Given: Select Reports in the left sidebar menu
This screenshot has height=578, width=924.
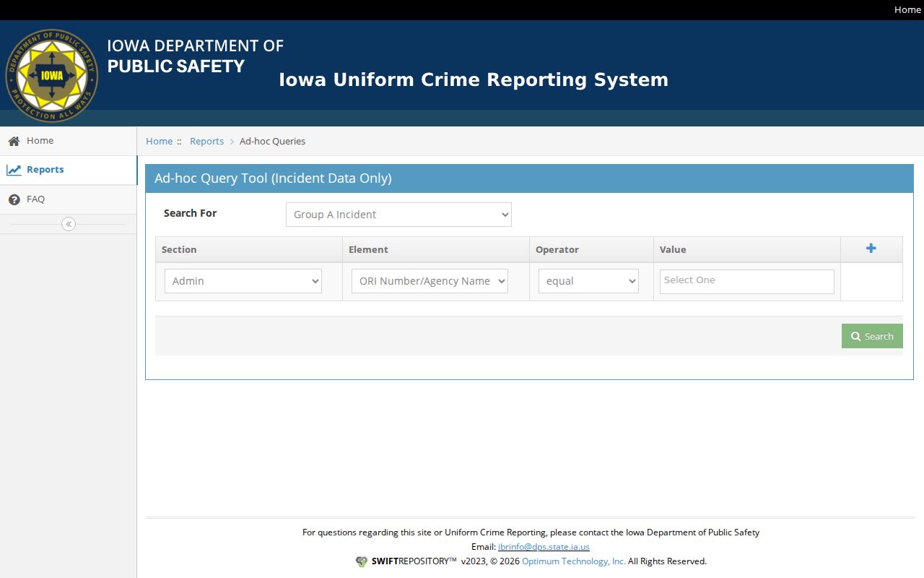Looking at the screenshot, I should (69, 170).
